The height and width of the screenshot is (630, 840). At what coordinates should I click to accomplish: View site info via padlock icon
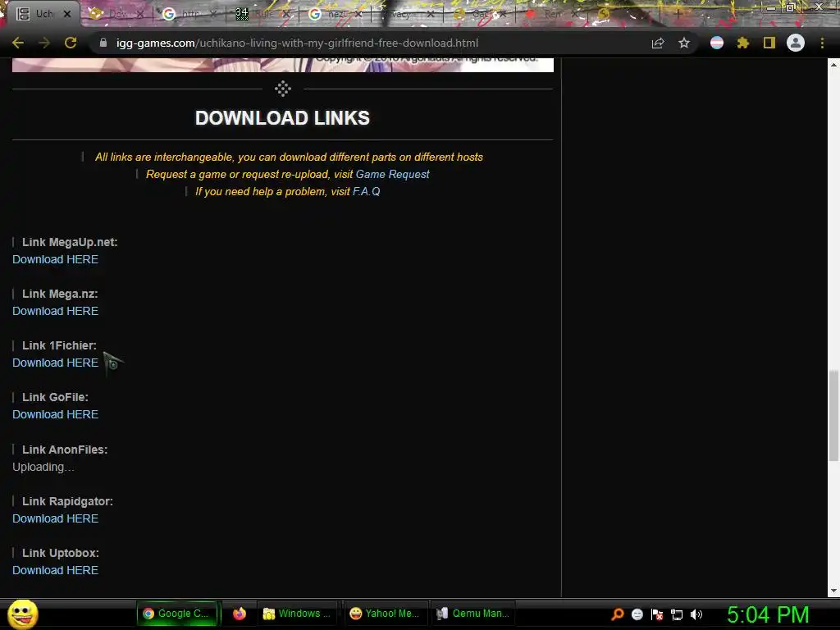[x=103, y=43]
